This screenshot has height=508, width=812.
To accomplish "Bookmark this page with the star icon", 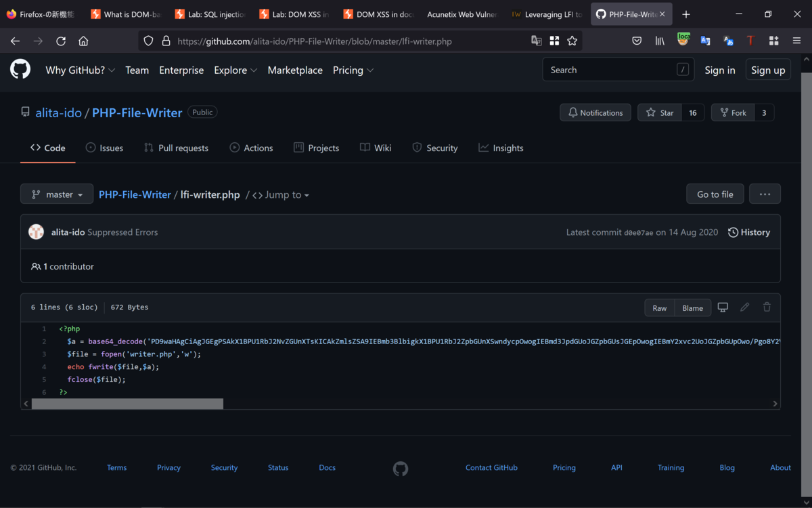I will point(572,41).
